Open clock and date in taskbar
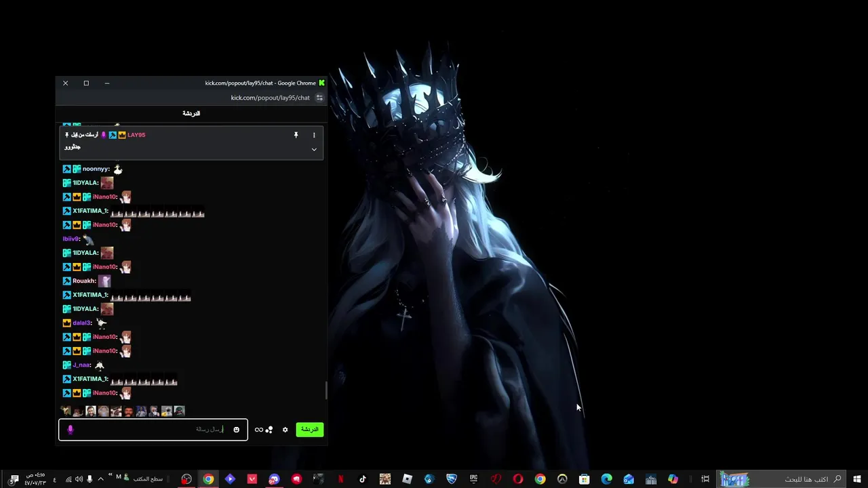 coord(35,479)
